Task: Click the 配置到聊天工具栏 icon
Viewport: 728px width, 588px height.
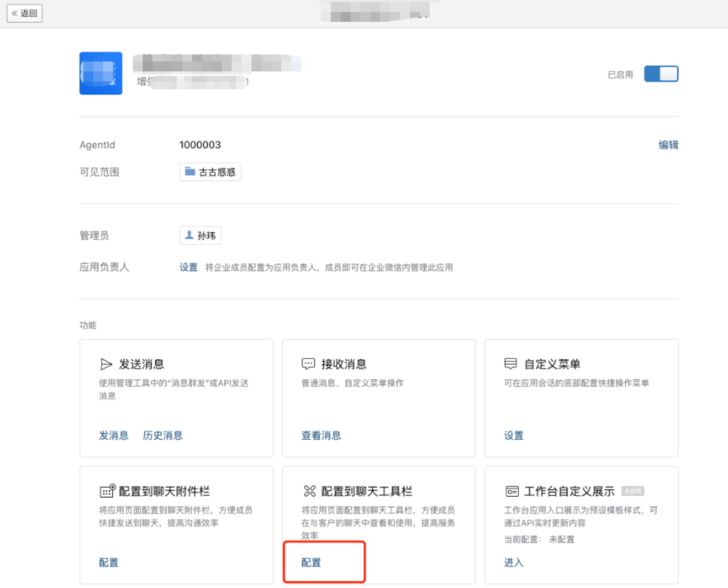Action: [309, 491]
